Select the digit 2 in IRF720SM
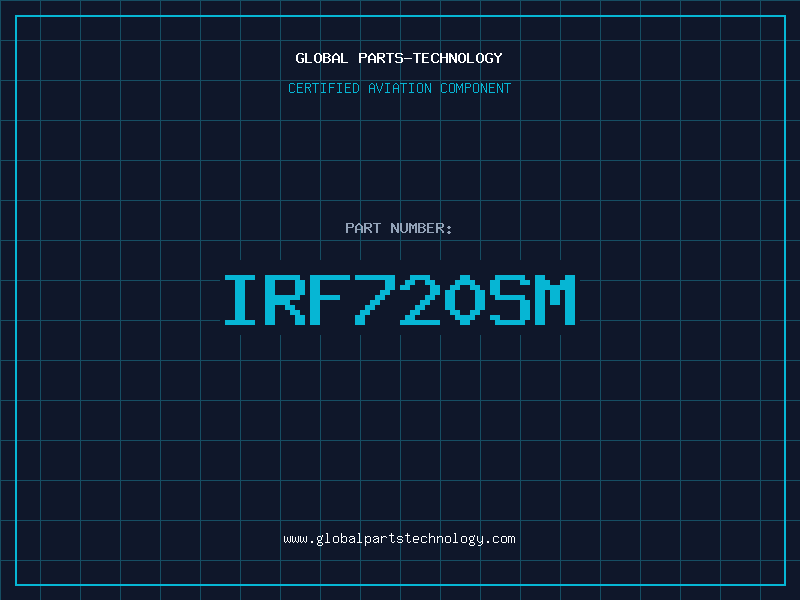Image resolution: width=800 pixels, height=600 pixels. [421, 300]
